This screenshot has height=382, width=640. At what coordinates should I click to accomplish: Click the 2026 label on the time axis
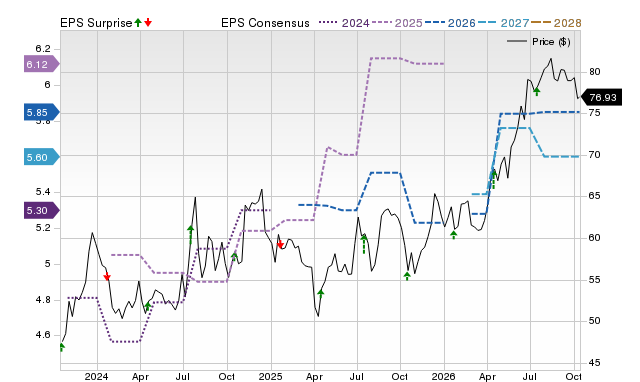443,376
